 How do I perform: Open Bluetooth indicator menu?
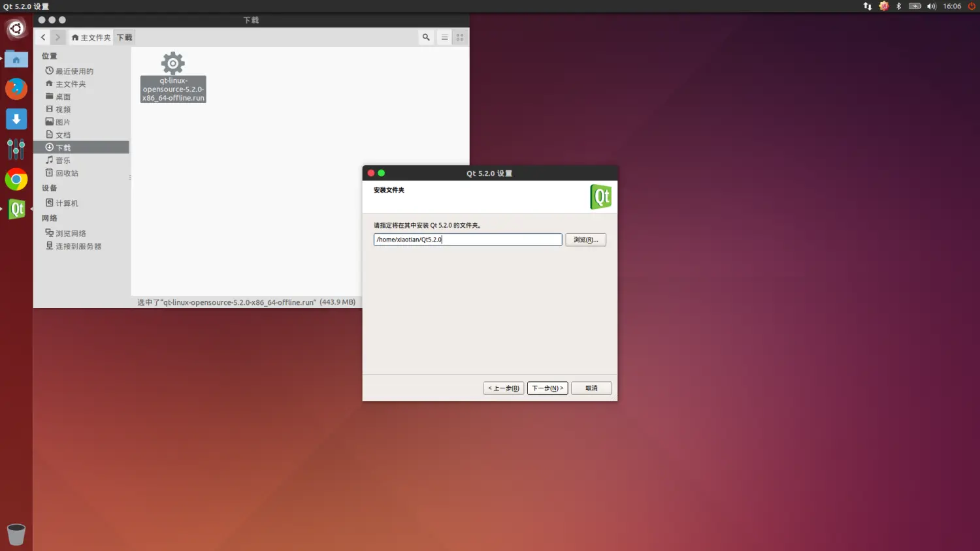coord(898,6)
